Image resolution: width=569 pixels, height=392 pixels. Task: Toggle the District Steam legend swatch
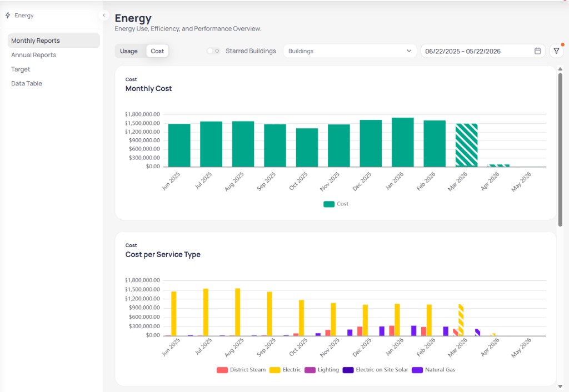click(x=222, y=370)
